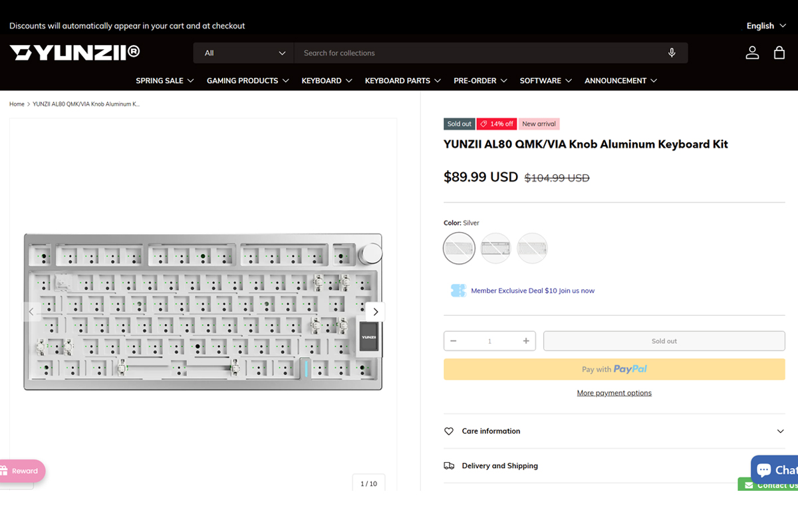Open the shopping bag cart icon

coord(779,53)
